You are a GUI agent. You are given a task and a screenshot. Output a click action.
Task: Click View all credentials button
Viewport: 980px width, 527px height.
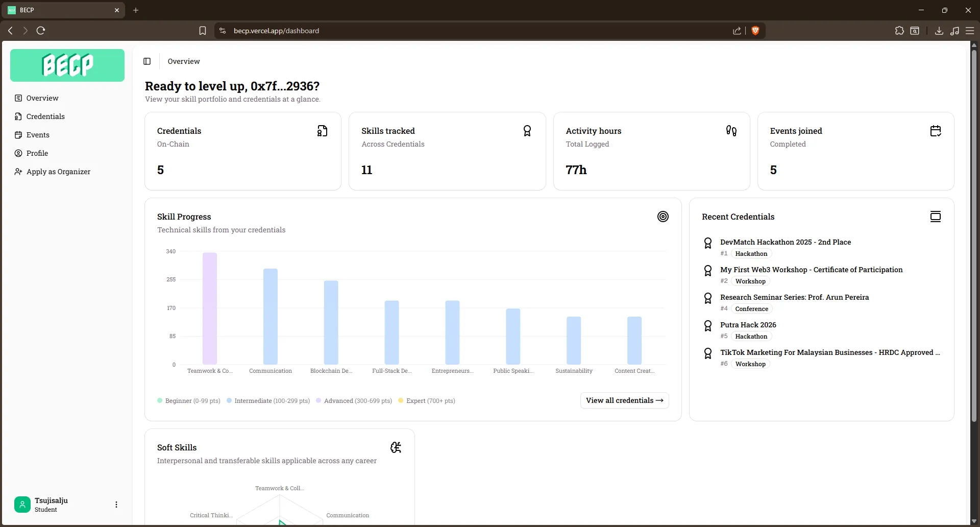pos(624,400)
